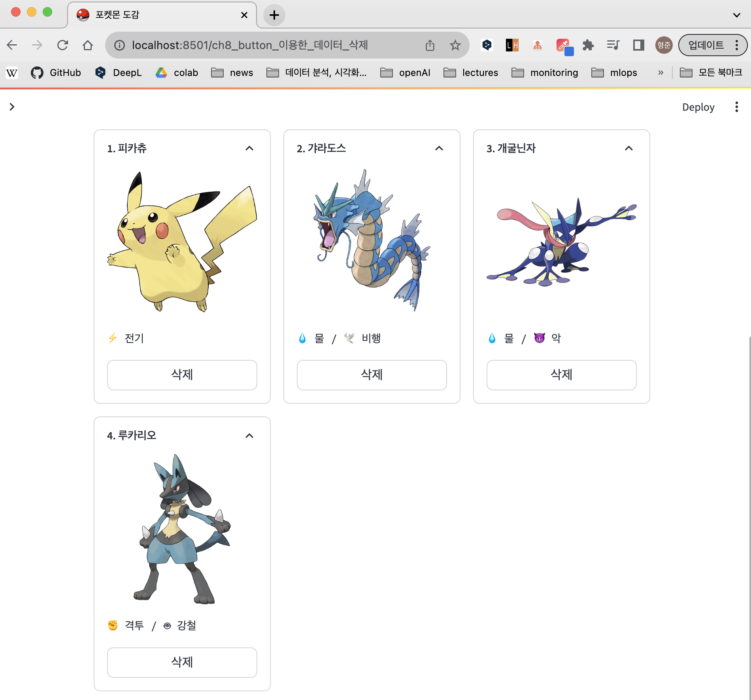This screenshot has width=751, height=700.
Task: Click 삭제 under 갸라도스
Action: 372,375
